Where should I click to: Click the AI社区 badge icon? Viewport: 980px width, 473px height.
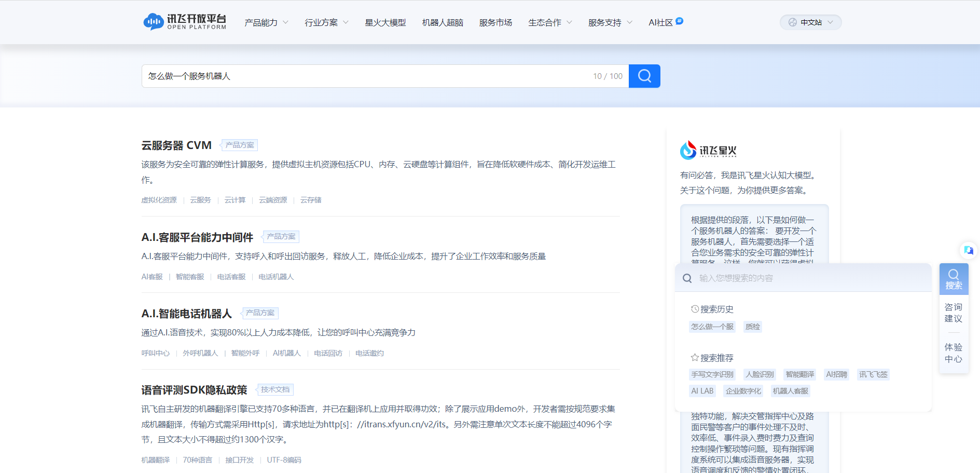680,21
